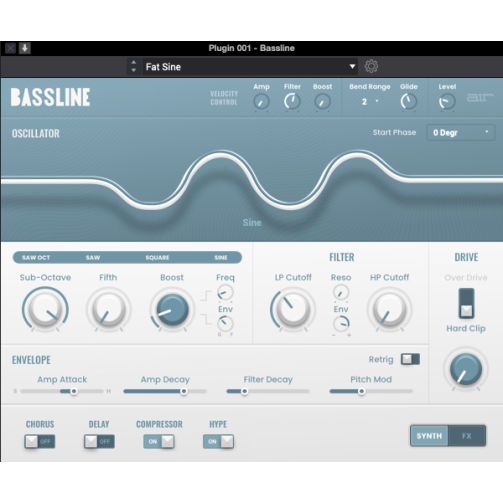Click the small Freq knob

coord(225,292)
